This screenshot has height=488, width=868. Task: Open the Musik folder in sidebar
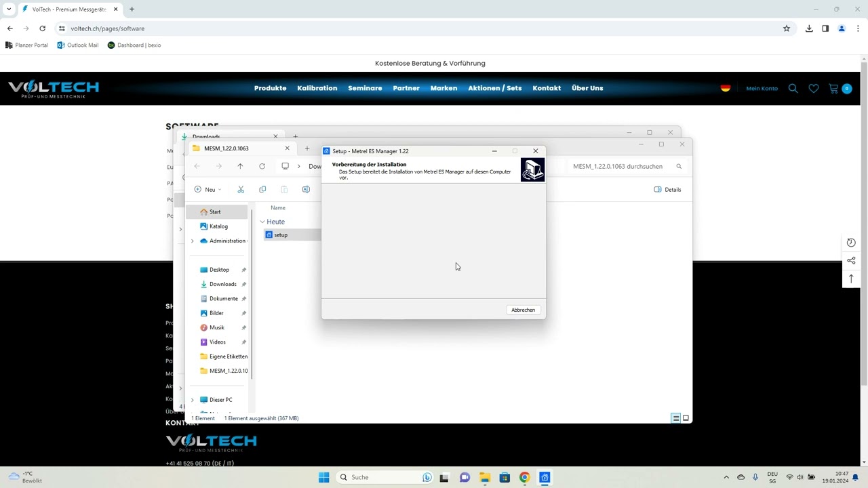click(x=216, y=327)
